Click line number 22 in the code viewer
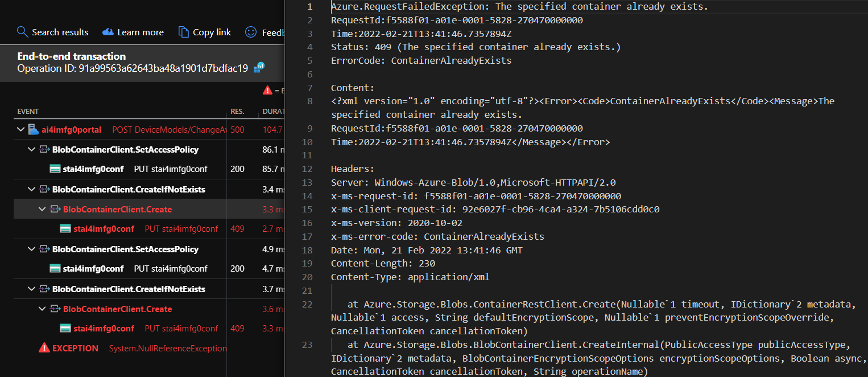 coord(307,304)
